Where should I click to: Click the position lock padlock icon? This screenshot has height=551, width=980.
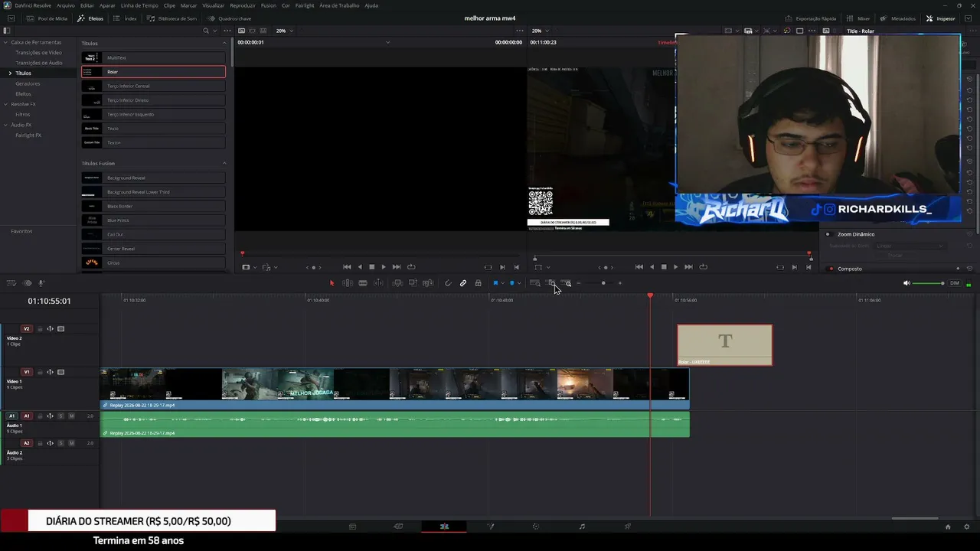click(478, 283)
